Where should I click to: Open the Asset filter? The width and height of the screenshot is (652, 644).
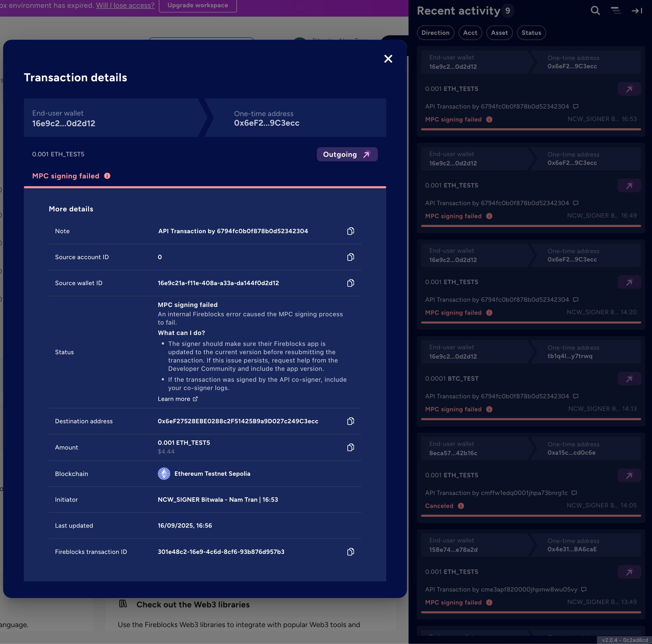pyautogui.click(x=499, y=33)
